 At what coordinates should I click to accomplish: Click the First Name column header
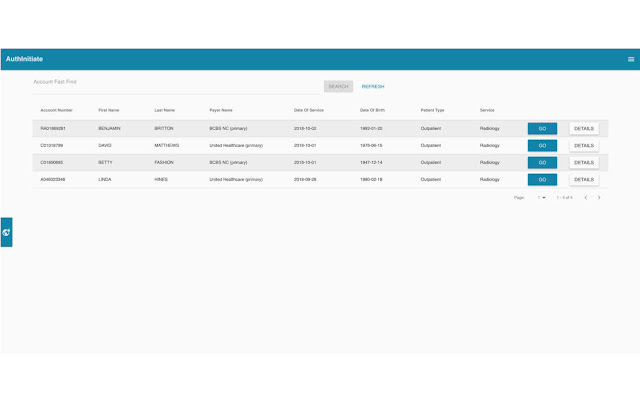(x=109, y=110)
